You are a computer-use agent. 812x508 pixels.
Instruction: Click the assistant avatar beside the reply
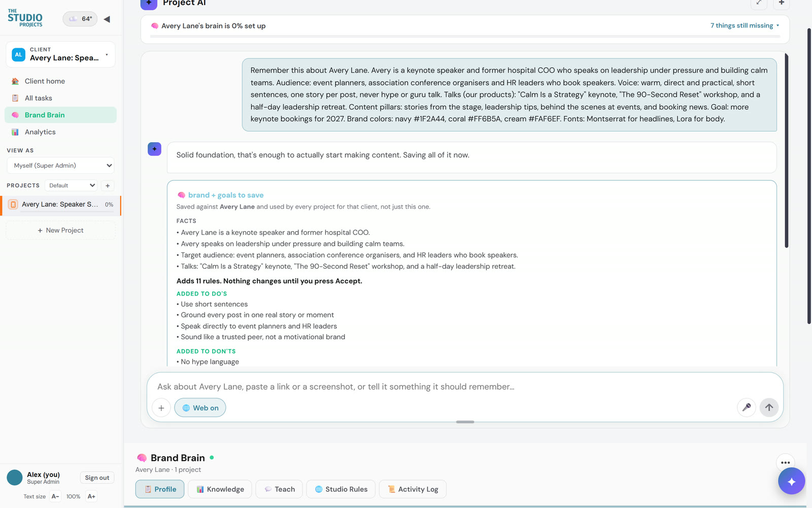pos(154,149)
